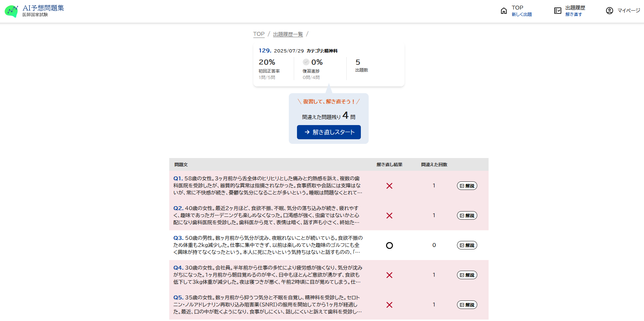644x321 pixels.
Task: Open 解説 explanation for Q1
Action: coord(467,186)
